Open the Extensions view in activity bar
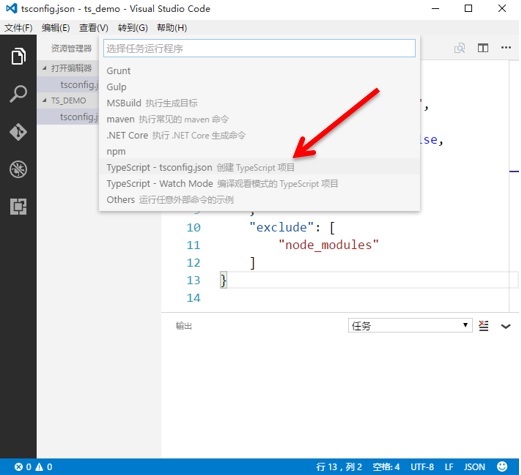The height and width of the screenshot is (475, 521). pyautogui.click(x=18, y=207)
